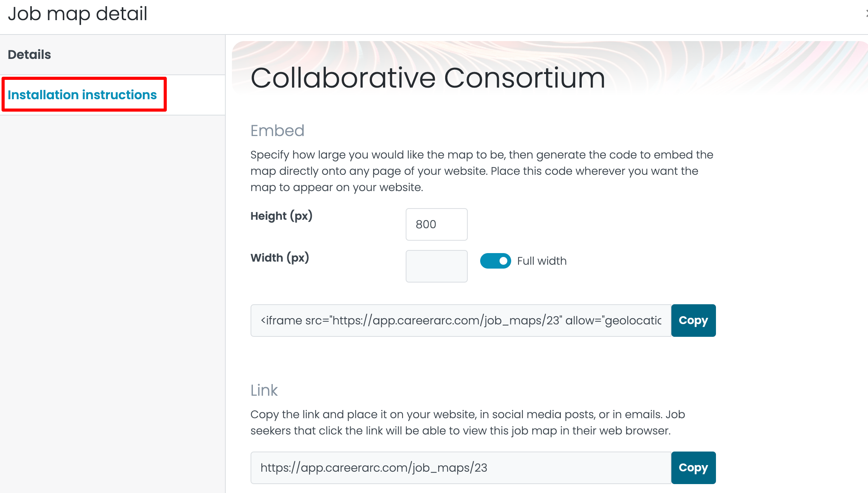Click the link description paragraph

pyautogui.click(x=467, y=422)
